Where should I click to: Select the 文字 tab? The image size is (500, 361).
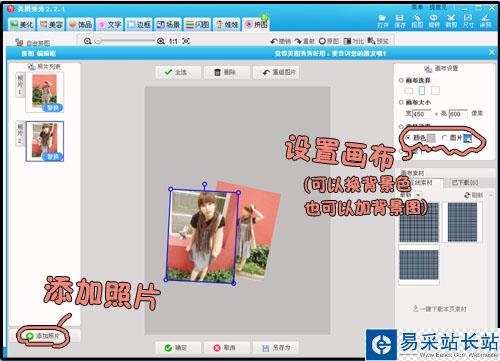click(x=110, y=24)
